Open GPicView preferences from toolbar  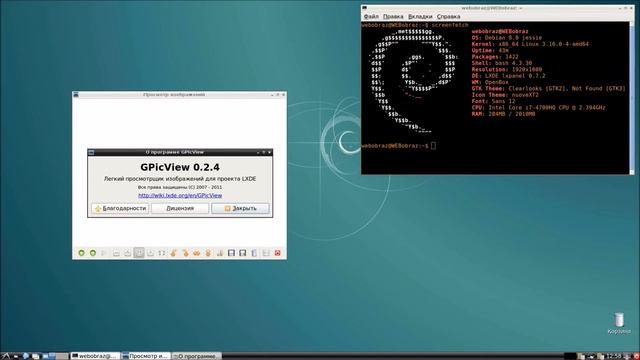266,253
